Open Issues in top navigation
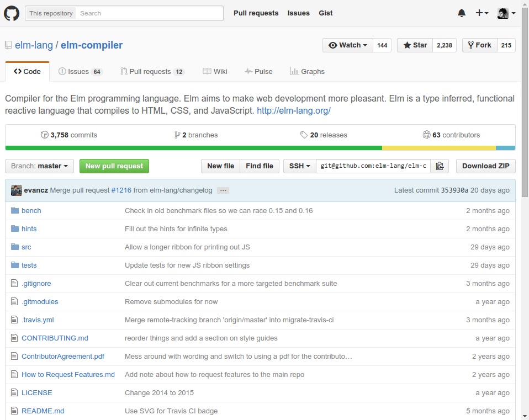Screen dimensions: 529x420 pos(299,13)
